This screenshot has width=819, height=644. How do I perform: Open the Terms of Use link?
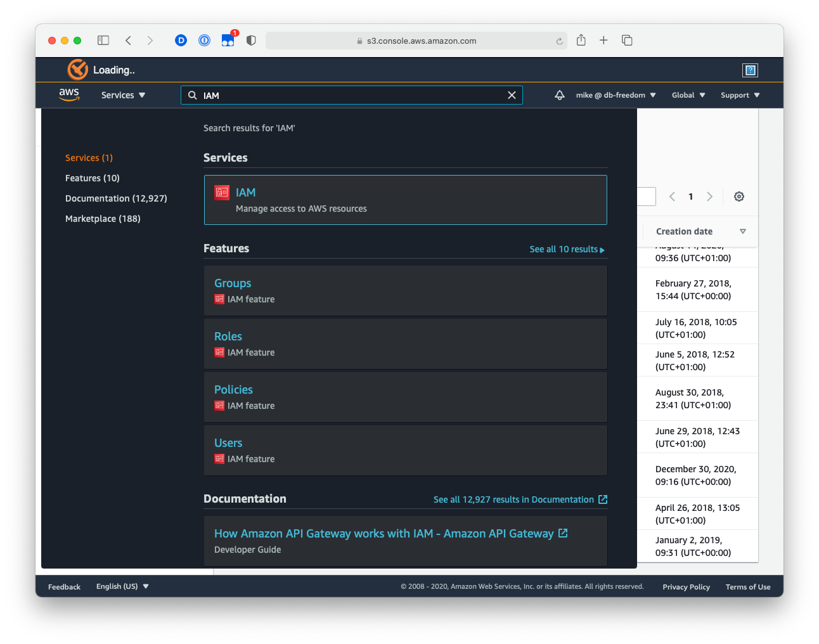click(748, 587)
